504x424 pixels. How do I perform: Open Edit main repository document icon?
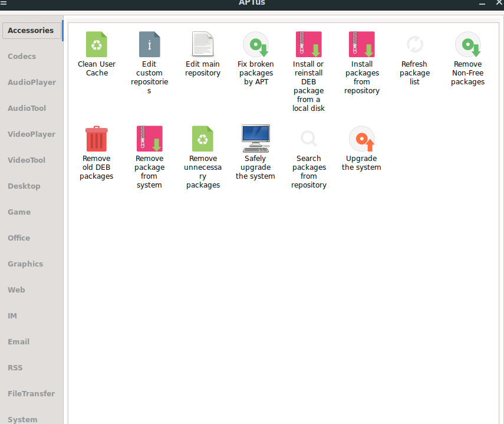click(x=203, y=44)
